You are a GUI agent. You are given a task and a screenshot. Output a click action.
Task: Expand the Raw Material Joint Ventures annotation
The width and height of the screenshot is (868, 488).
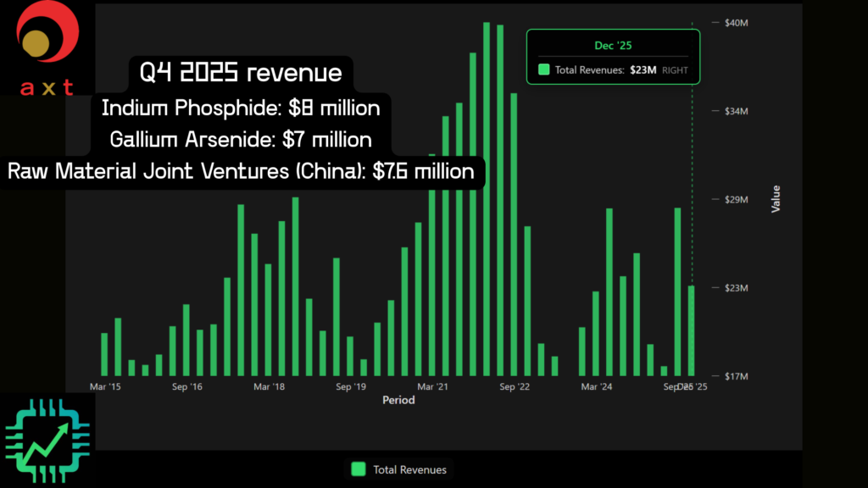pos(241,171)
